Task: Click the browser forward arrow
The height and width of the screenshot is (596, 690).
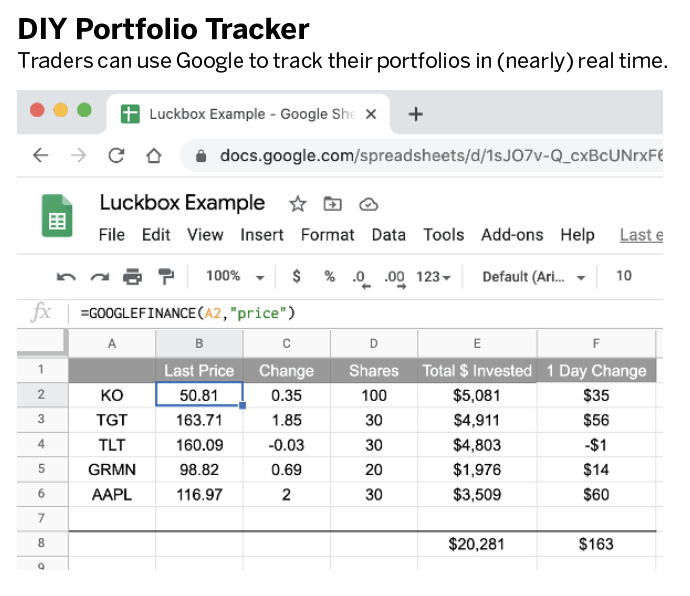Action: [x=78, y=155]
